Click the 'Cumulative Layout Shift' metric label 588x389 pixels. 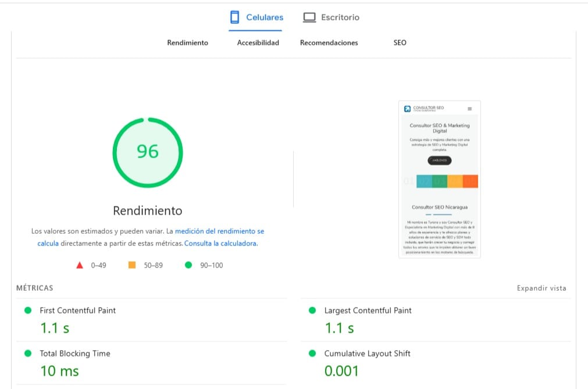click(x=367, y=354)
